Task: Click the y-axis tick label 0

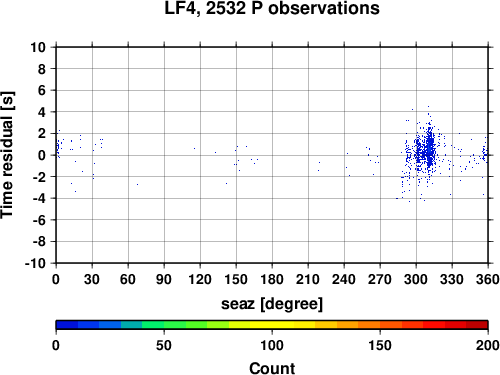Action: [x=42, y=155]
